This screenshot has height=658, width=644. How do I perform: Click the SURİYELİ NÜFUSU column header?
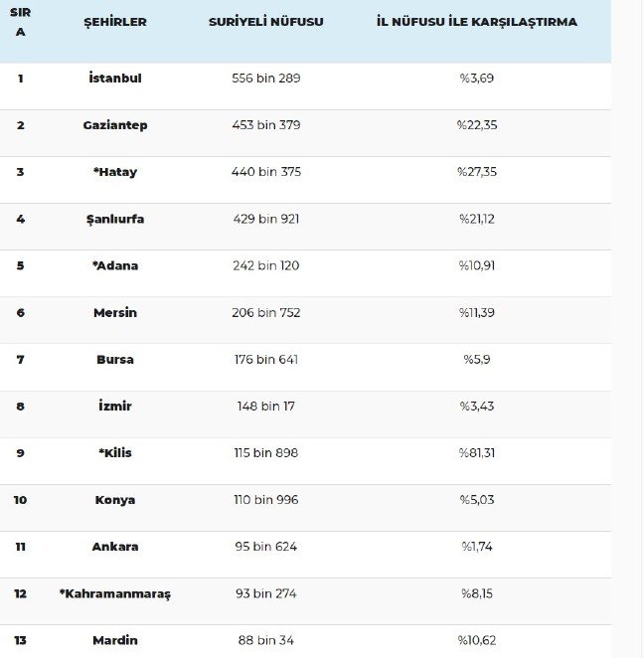pos(265,21)
